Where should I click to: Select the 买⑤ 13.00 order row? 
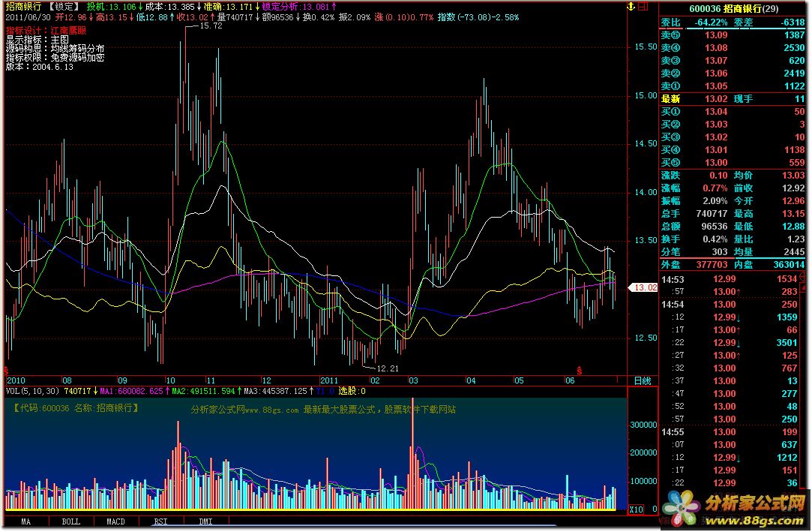click(733, 163)
